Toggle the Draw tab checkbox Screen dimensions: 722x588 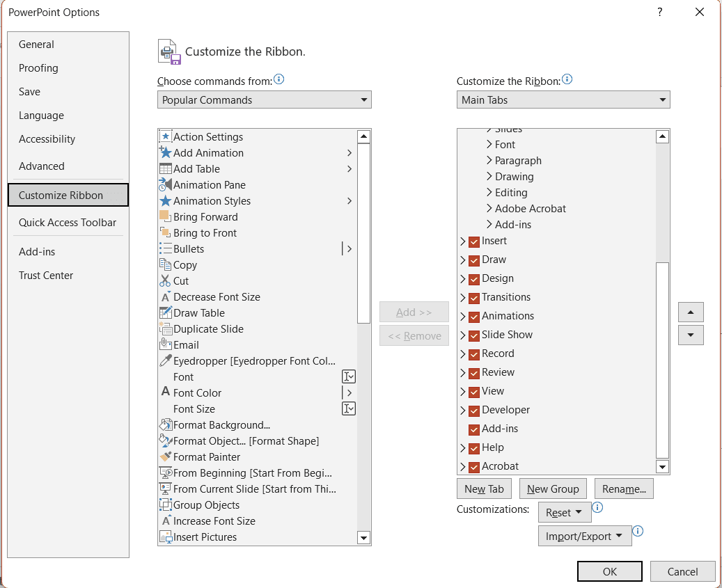point(474,260)
